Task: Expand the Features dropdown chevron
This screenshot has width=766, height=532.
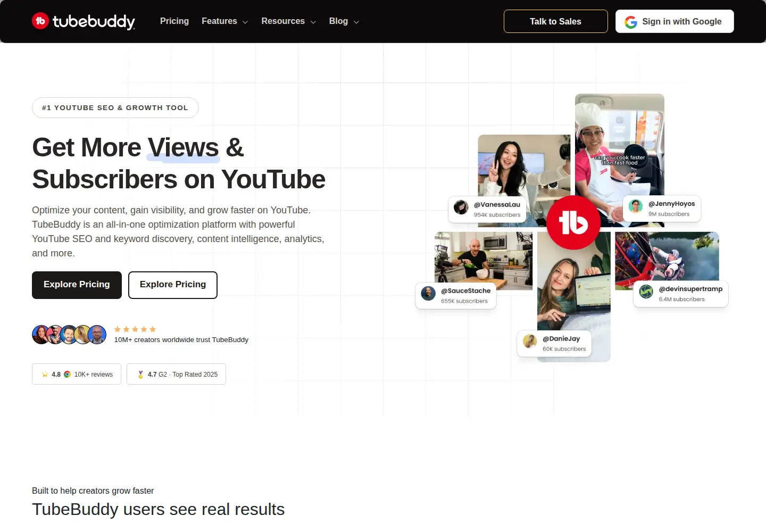Action: (x=245, y=22)
